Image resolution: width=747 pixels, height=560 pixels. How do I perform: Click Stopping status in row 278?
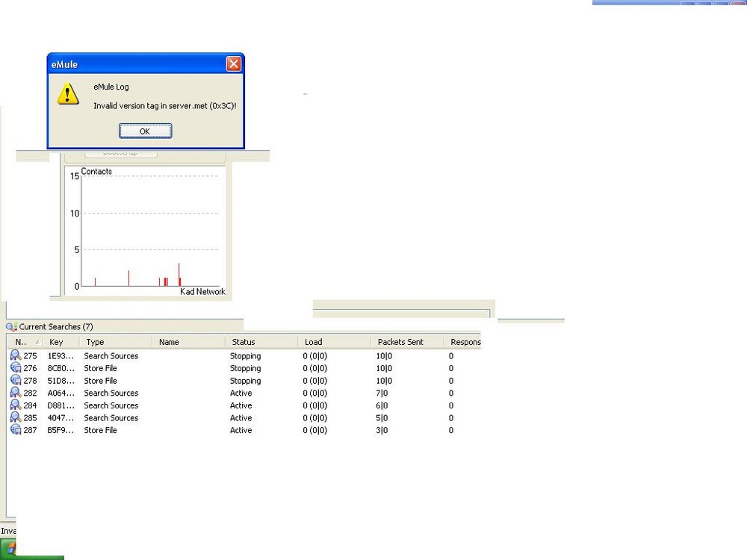click(x=245, y=381)
